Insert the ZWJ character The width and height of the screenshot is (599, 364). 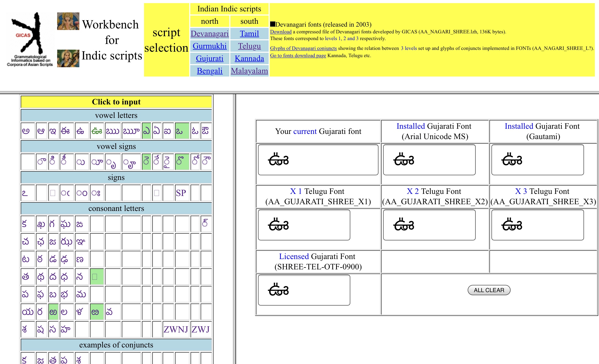pyautogui.click(x=201, y=329)
